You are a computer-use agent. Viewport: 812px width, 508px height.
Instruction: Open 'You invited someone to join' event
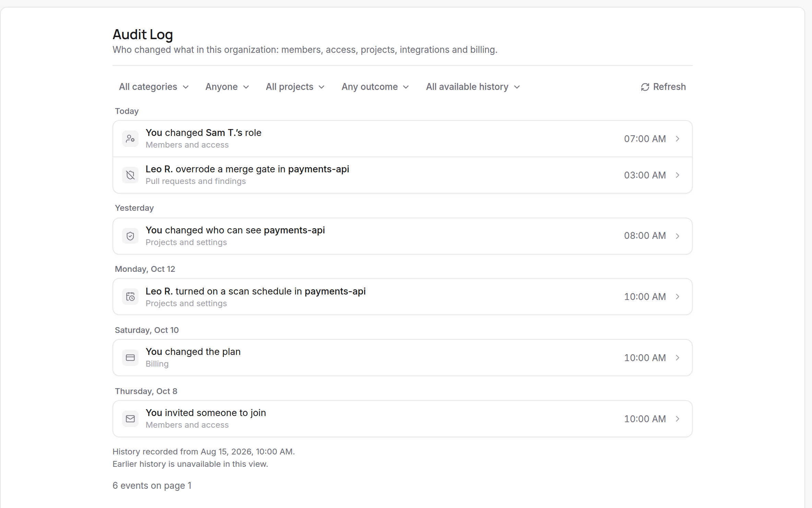coord(403,419)
